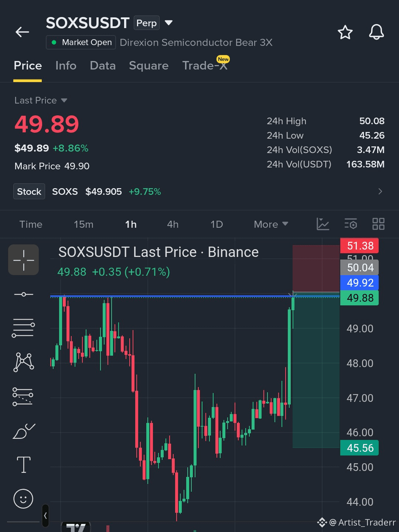Switch to the Info tab
Screen dimensions: 399x532
coord(66,66)
